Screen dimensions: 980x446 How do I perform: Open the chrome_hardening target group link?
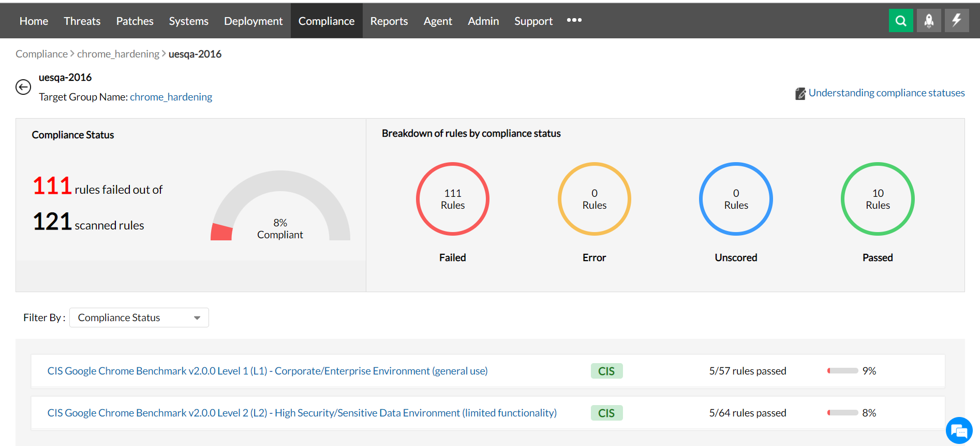171,97
